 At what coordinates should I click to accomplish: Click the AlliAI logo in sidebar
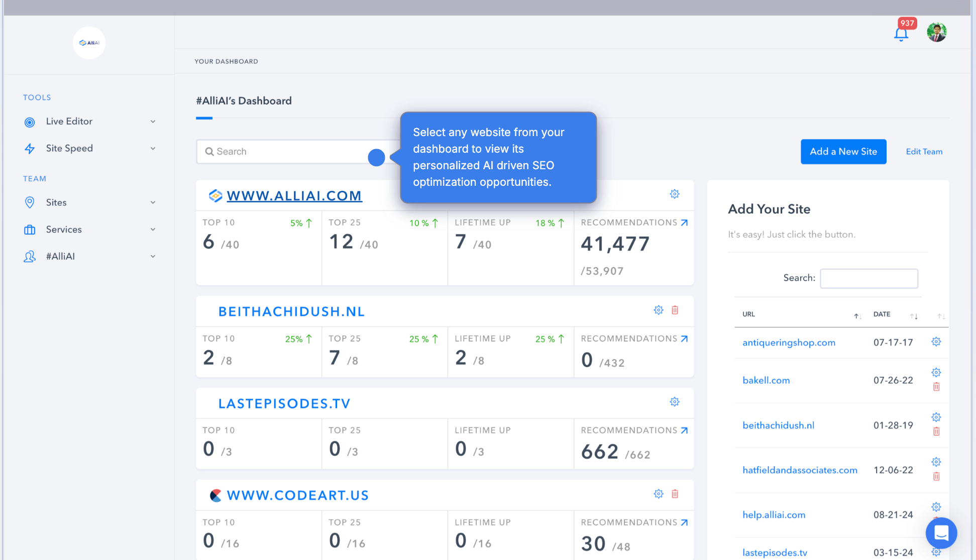[89, 43]
